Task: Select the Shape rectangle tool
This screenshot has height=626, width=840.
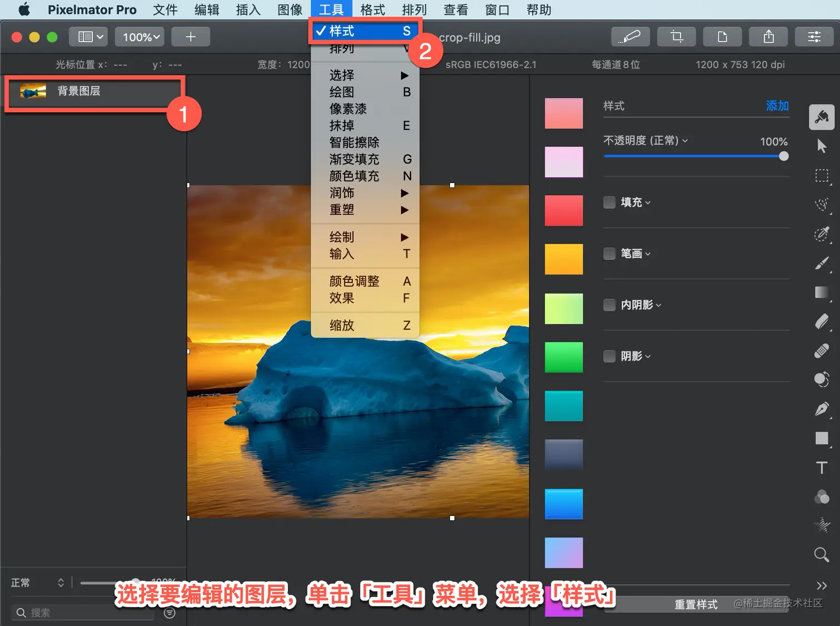Action: point(822,438)
